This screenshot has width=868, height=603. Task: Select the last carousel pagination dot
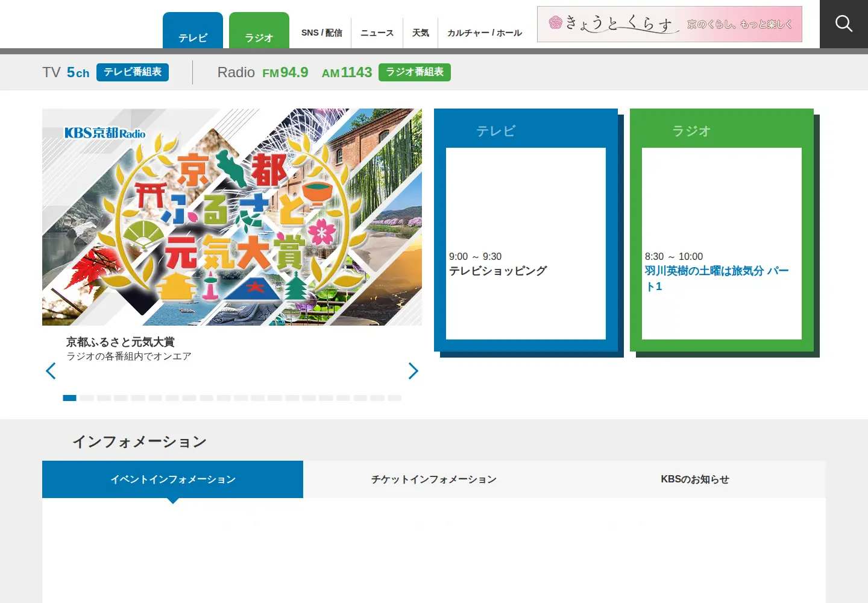(x=395, y=398)
